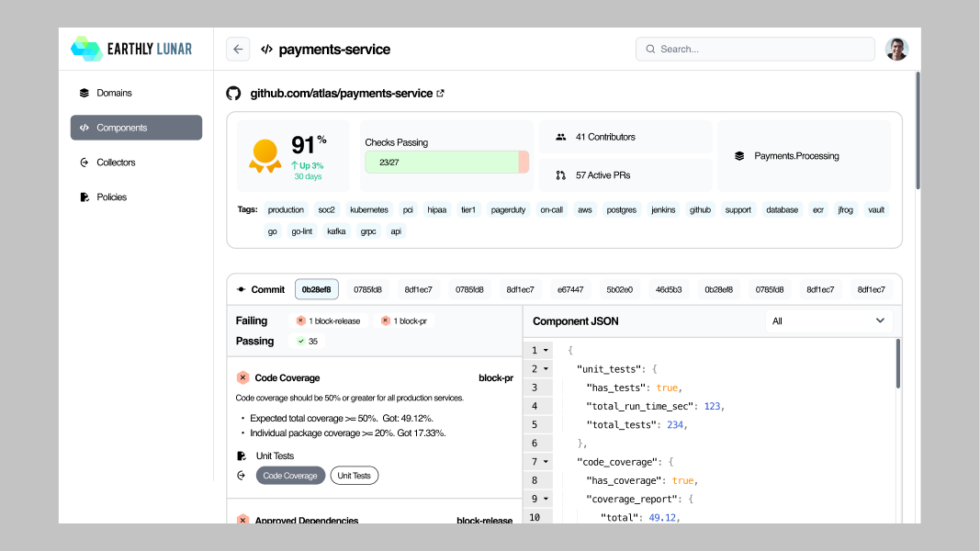Click the contributors people icon
Image resolution: width=980 pixels, height=551 pixels.
coord(560,137)
